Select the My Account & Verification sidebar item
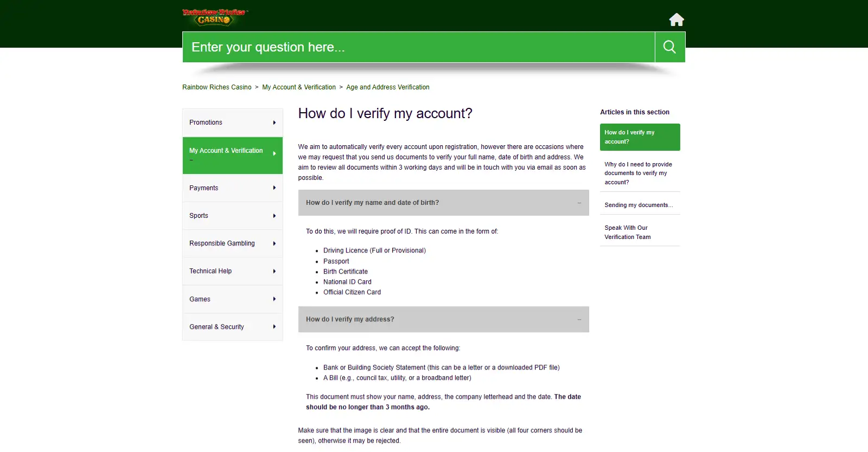868x452 pixels. click(233, 156)
